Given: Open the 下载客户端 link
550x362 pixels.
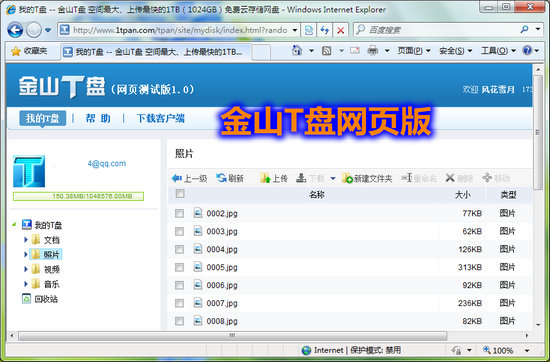Looking at the screenshot, I should 160,119.
